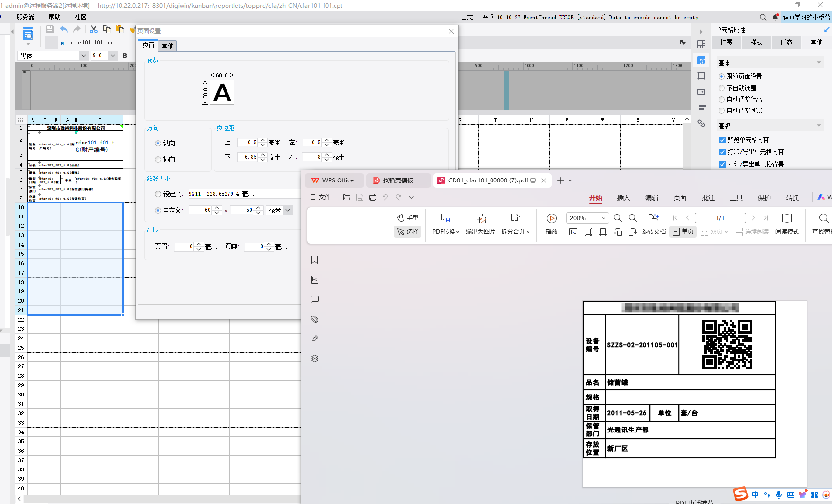Redo action in report designer toolbar
The width and height of the screenshot is (832, 504).
tap(77, 30)
